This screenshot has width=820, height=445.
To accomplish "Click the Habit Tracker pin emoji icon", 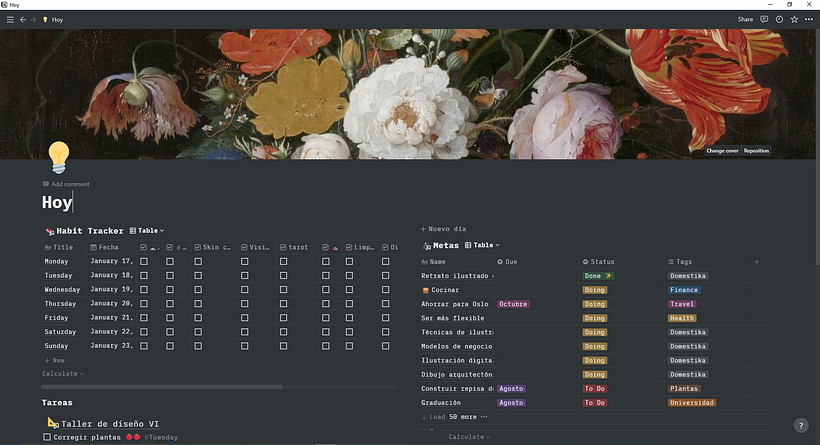I will pyautogui.click(x=50, y=231).
